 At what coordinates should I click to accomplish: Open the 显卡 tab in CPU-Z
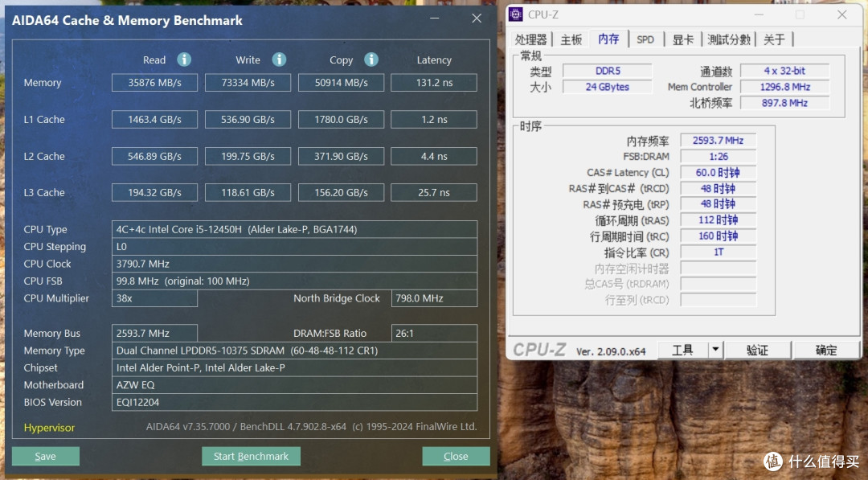tap(682, 39)
